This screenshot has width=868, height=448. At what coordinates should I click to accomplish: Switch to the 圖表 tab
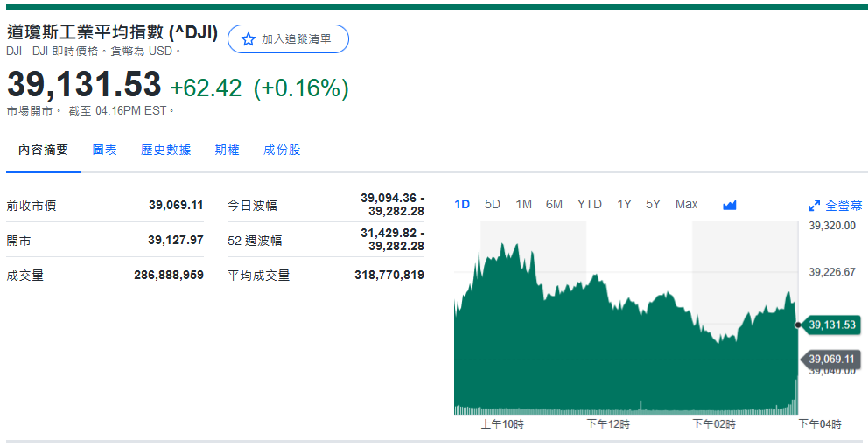[105, 150]
